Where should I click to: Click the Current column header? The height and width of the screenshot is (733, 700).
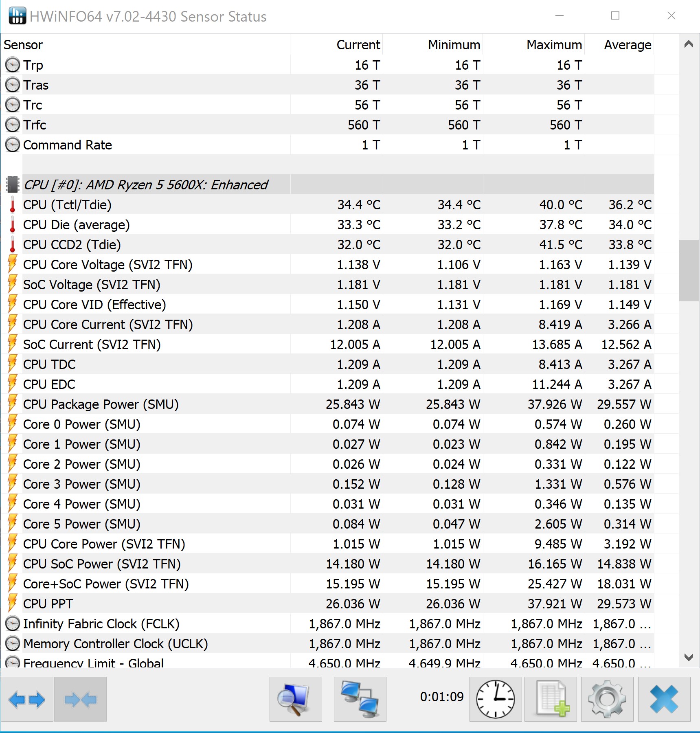358,45
